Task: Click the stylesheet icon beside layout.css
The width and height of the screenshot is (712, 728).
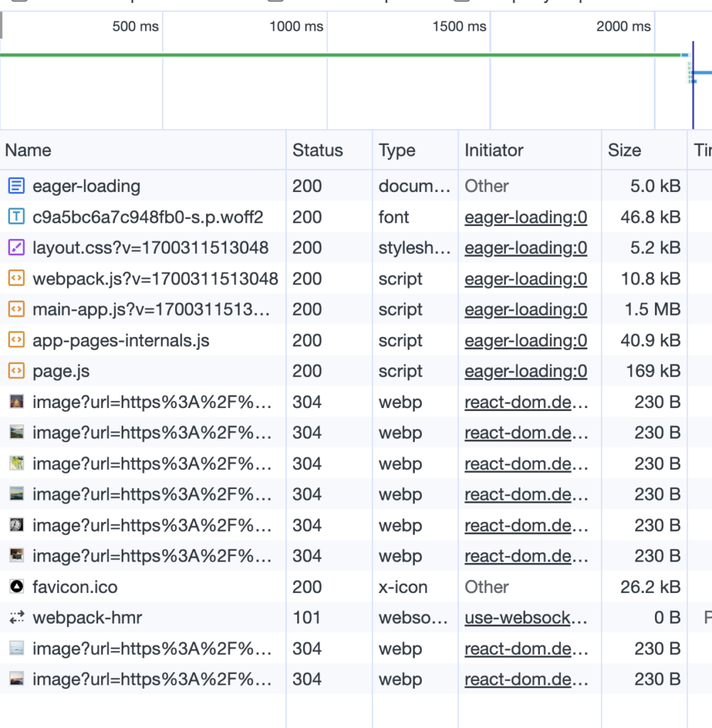Action: (x=16, y=247)
